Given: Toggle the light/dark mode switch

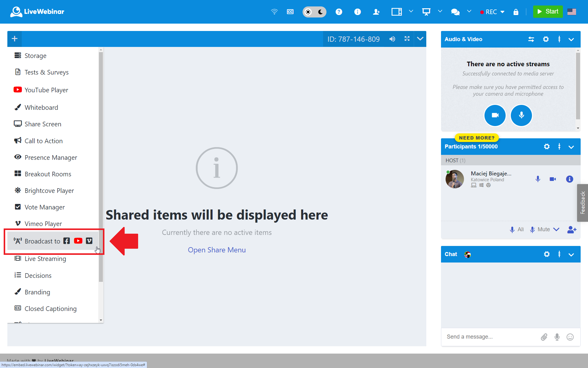Looking at the screenshot, I should (314, 12).
